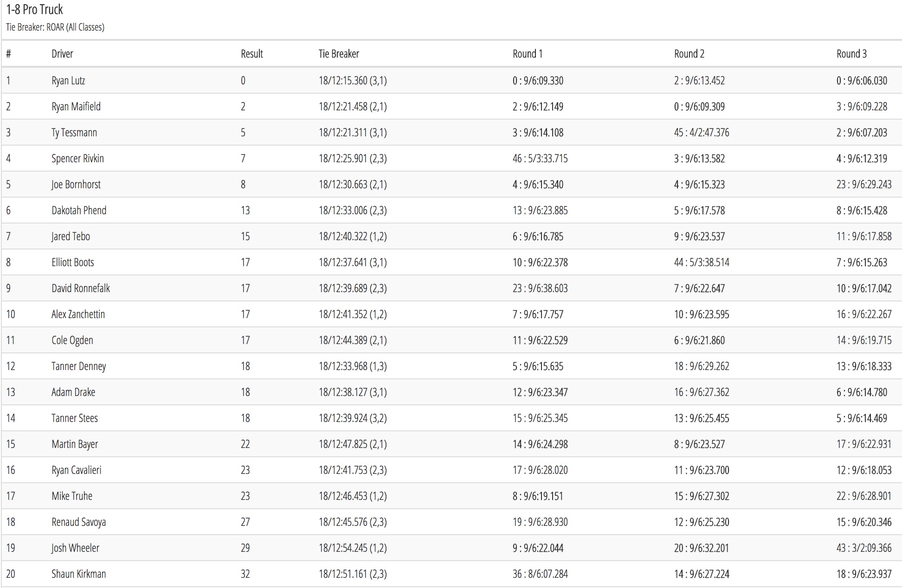Select driver name 'Martin Bayer'
Screen dimensions: 902x588
[75, 444]
